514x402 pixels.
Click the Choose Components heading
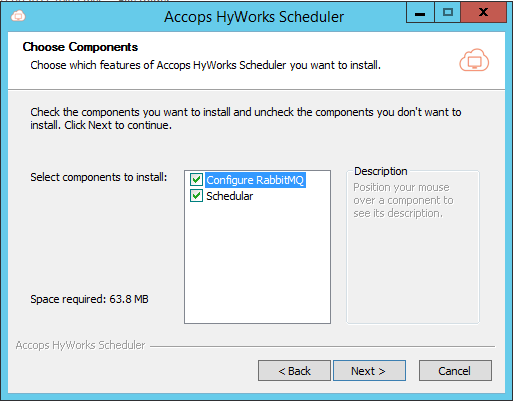pos(80,47)
